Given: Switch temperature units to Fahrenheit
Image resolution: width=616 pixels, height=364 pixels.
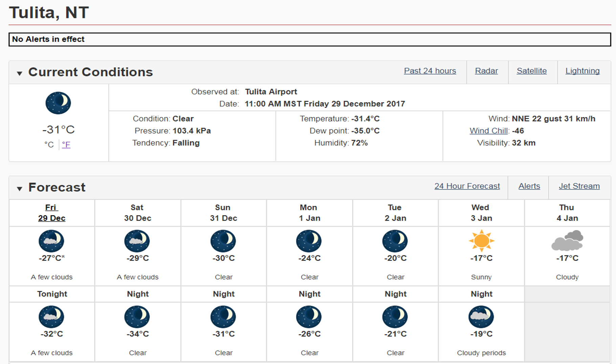Looking at the screenshot, I should point(66,145).
